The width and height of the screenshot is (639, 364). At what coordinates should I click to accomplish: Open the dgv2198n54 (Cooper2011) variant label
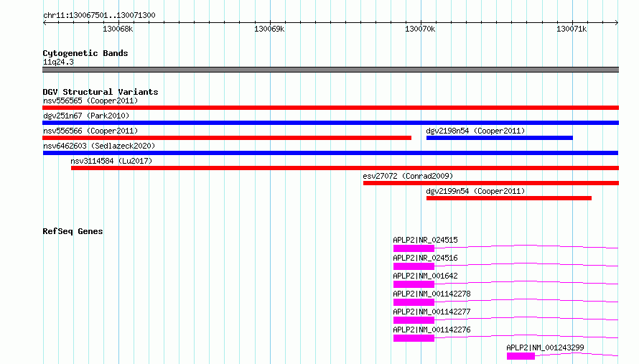(475, 131)
